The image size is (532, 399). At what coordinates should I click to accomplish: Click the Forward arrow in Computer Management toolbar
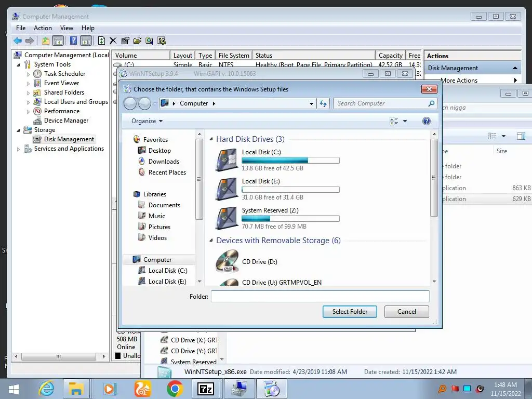(30, 41)
